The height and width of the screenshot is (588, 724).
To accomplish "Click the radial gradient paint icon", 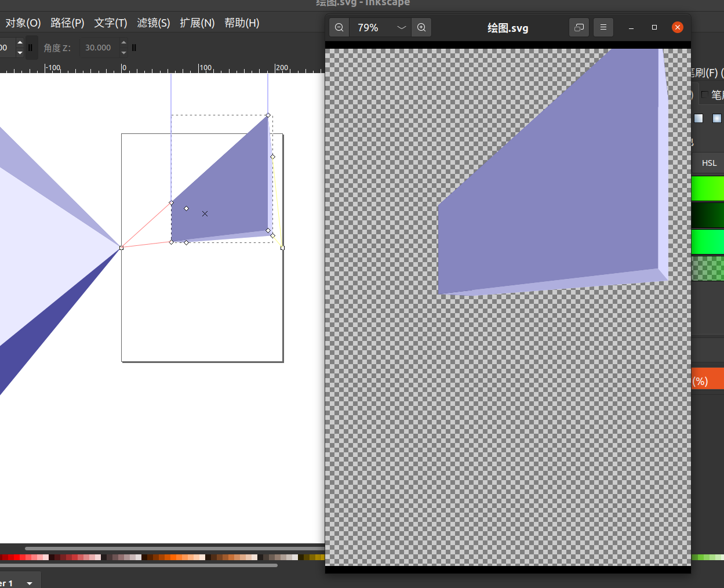I will click(717, 118).
